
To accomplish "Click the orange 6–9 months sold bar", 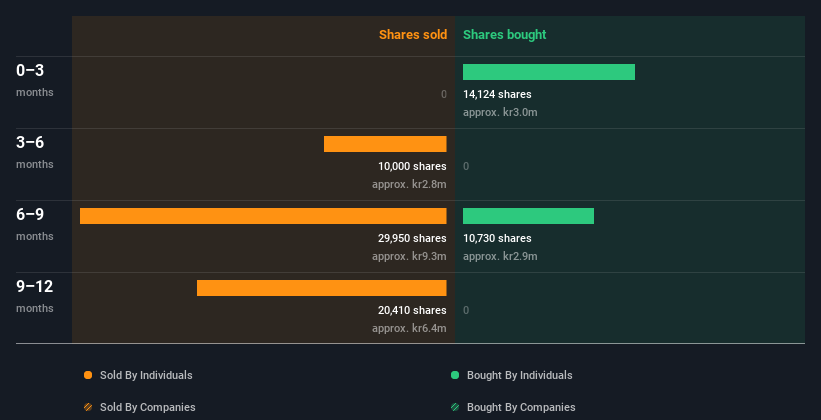I will tap(263, 216).
